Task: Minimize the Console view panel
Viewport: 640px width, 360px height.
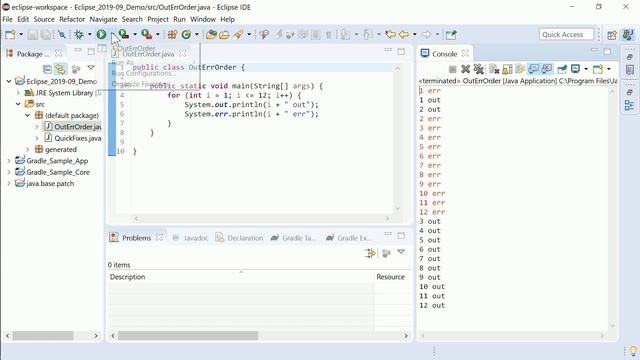Action: 594,50
